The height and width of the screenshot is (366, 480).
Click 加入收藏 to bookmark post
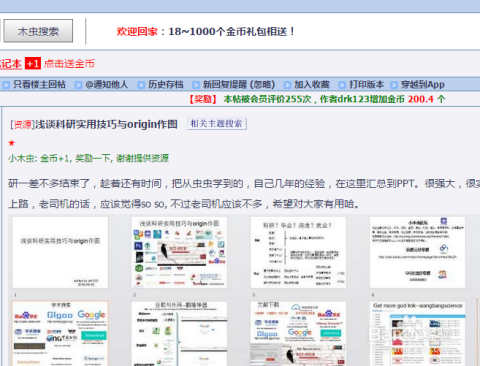click(312, 84)
